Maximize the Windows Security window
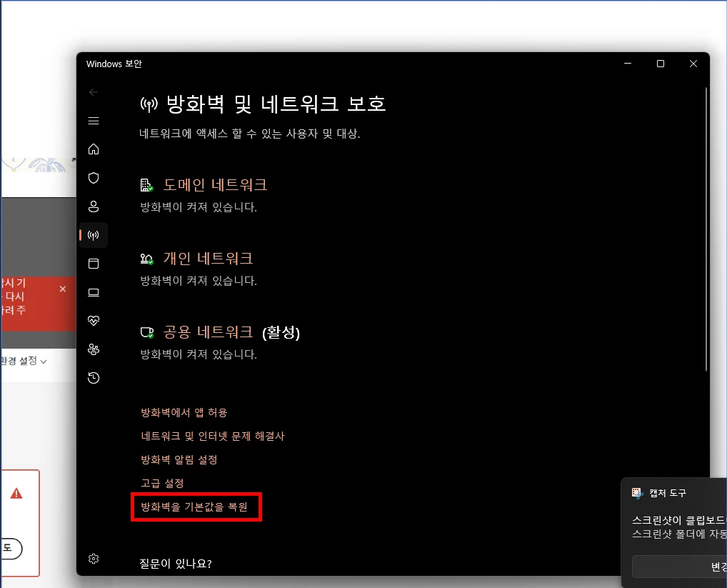This screenshot has height=588, width=727. click(661, 64)
